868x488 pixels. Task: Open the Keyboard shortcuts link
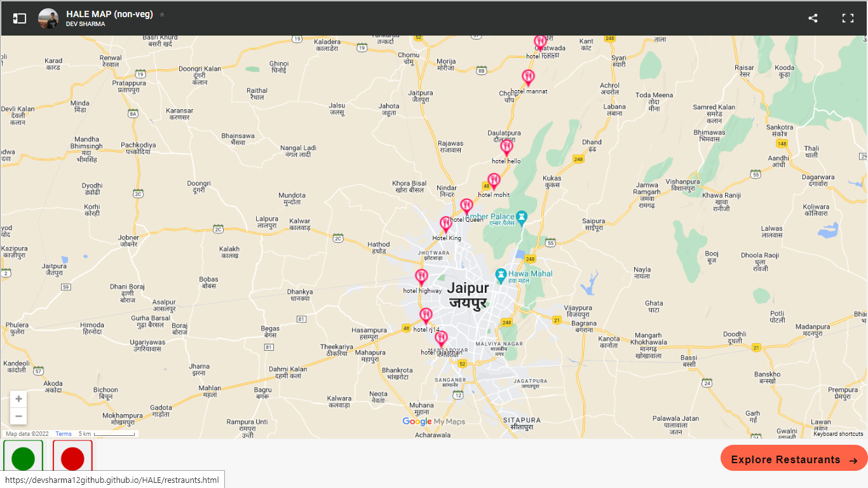pyautogui.click(x=838, y=434)
